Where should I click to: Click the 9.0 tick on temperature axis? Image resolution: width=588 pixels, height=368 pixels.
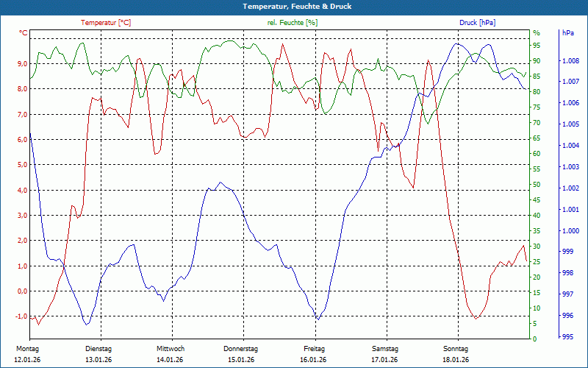pyautogui.click(x=22, y=64)
